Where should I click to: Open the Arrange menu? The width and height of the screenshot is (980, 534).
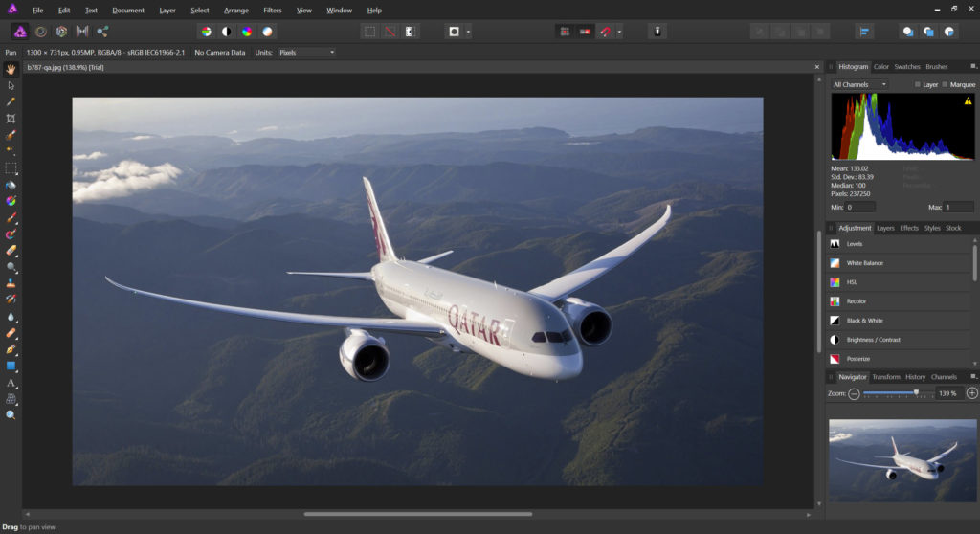click(236, 10)
